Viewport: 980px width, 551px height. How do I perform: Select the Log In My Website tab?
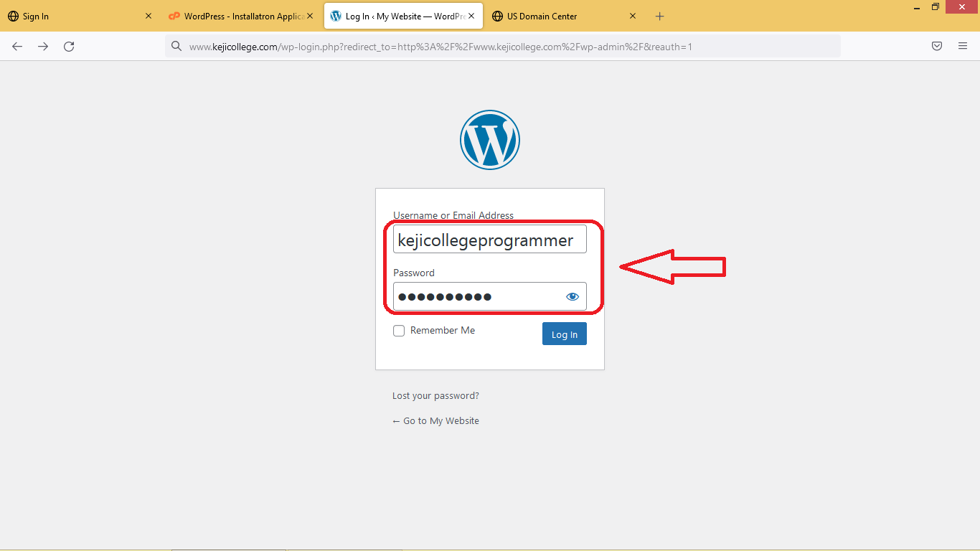click(x=402, y=16)
